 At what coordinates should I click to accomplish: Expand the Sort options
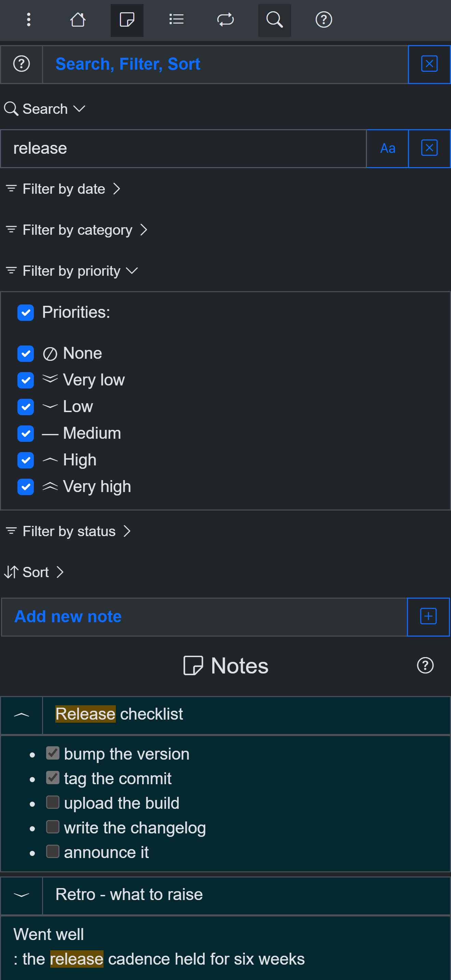coord(34,573)
